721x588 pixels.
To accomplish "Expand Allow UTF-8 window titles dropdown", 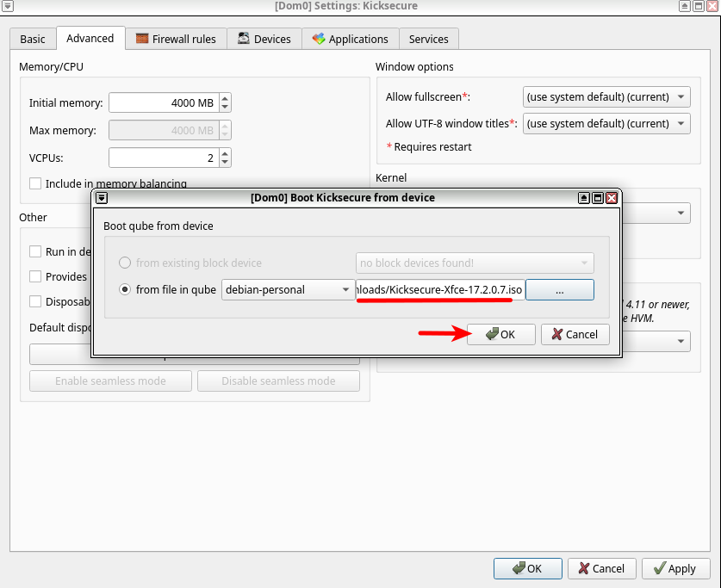I will coord(606,123).
